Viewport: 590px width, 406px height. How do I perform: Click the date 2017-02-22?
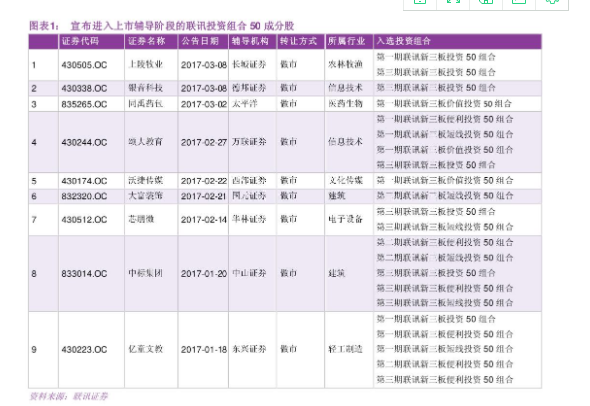(204, 181)
